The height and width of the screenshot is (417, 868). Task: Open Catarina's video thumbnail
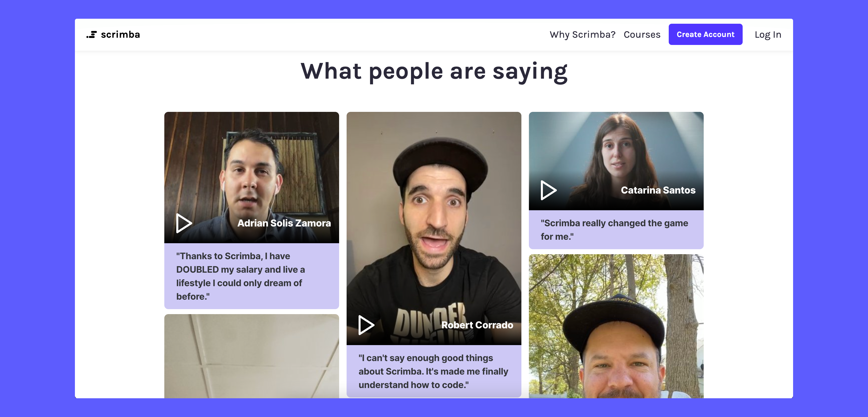click(x=616, y=161)
